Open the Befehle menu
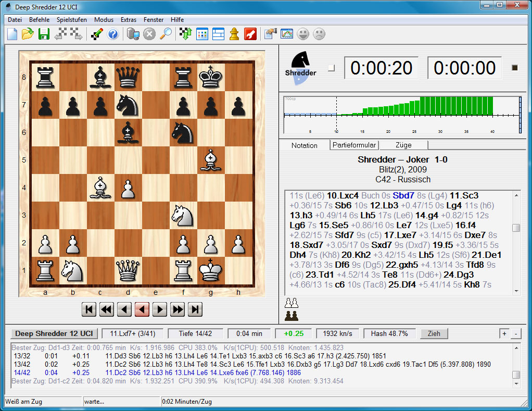The image size is (532, 411). (40, 20)
